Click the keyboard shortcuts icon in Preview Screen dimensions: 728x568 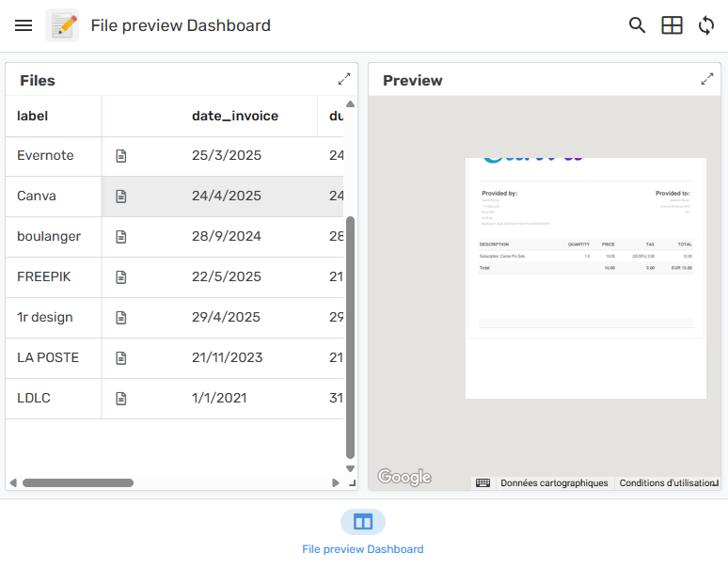pos(483,483)
